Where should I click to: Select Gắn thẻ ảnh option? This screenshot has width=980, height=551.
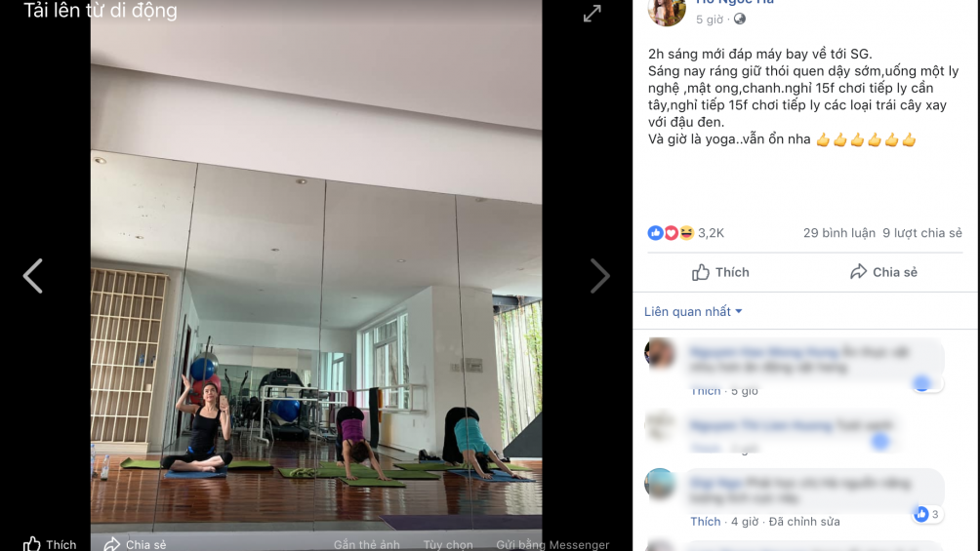(x=366, y=545)
